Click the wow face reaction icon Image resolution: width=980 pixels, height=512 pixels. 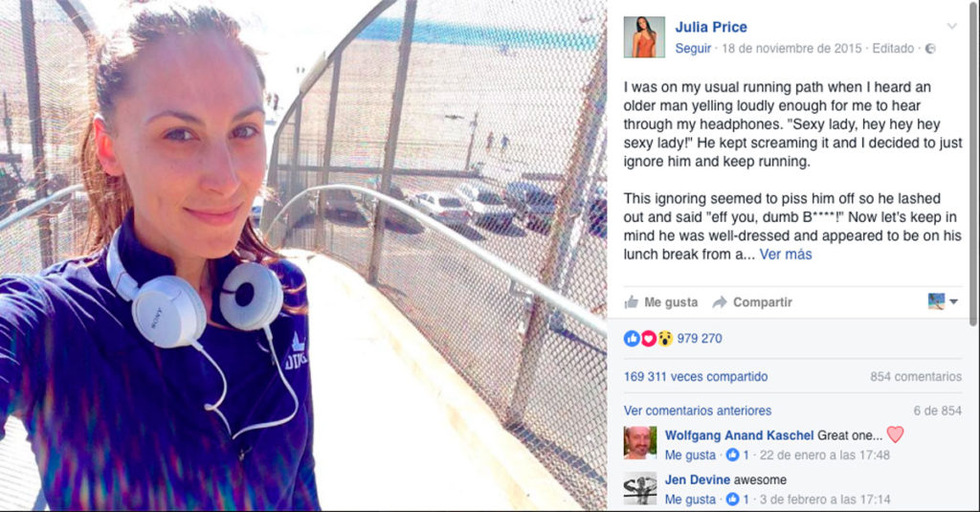pos(664,338)
